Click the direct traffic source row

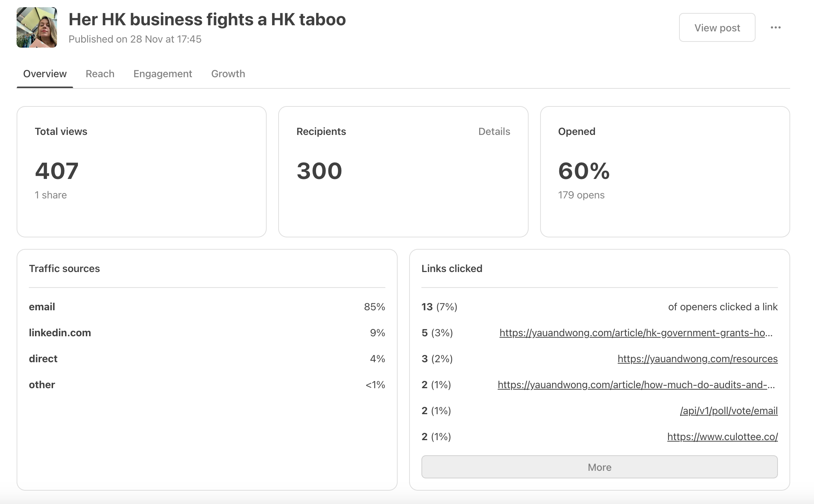click(x=207, y=359)
